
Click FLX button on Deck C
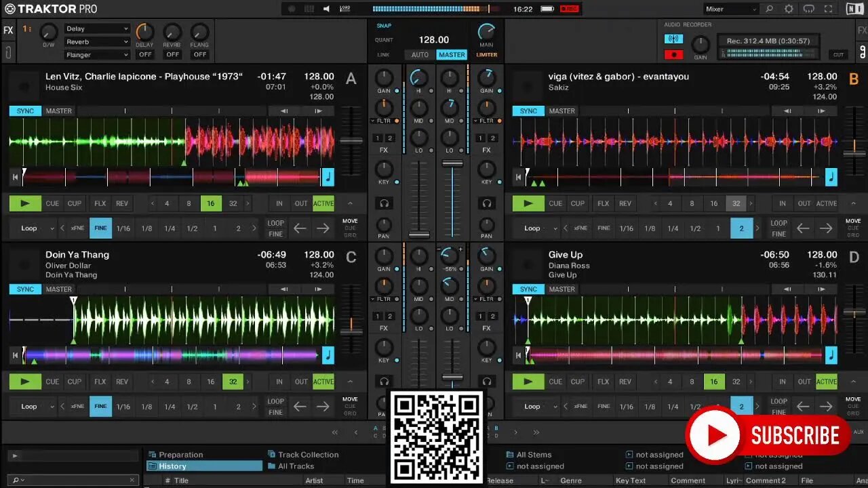100,382
